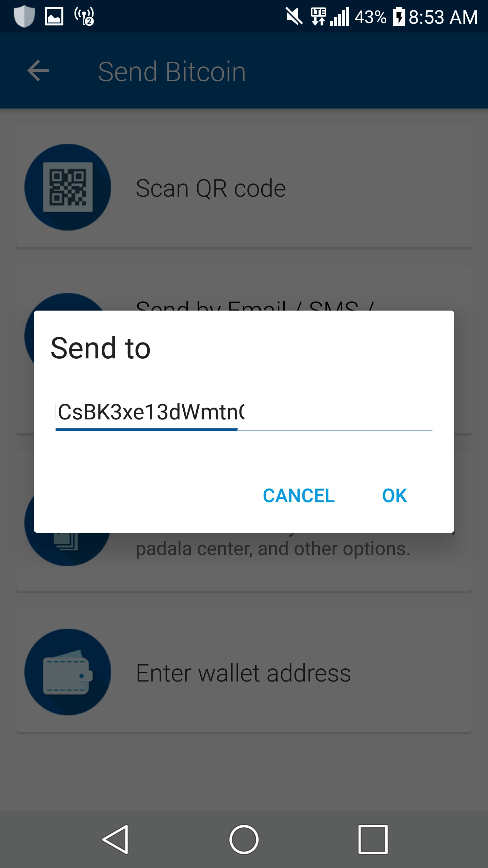The image size is (488, 868).
Task: Confirm address with OK button
Action: [394, 496]
